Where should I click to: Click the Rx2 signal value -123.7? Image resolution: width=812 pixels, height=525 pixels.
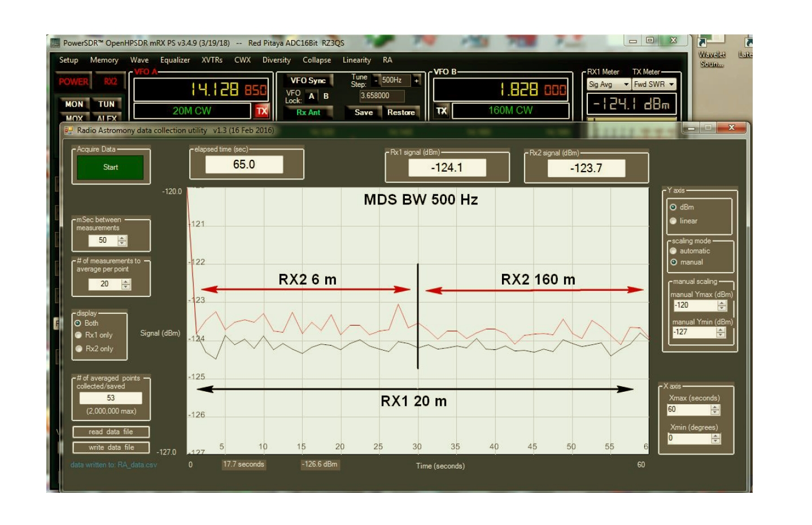(x=586, y=168)
